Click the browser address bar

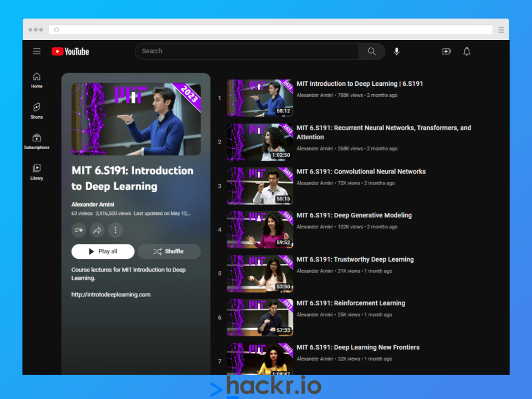[271, 30]
